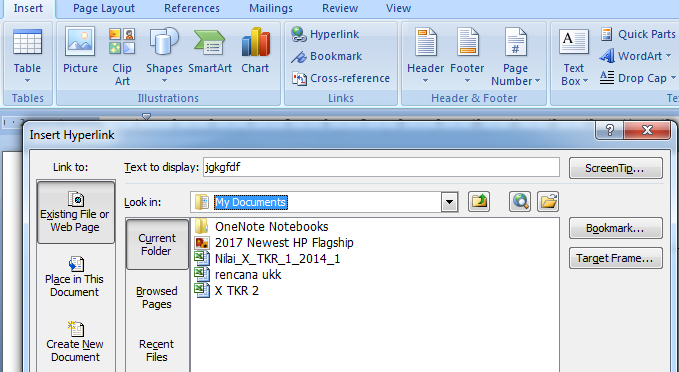Click the Hyperlink ribbon button
679x372 pixels.
click(325, 34)
